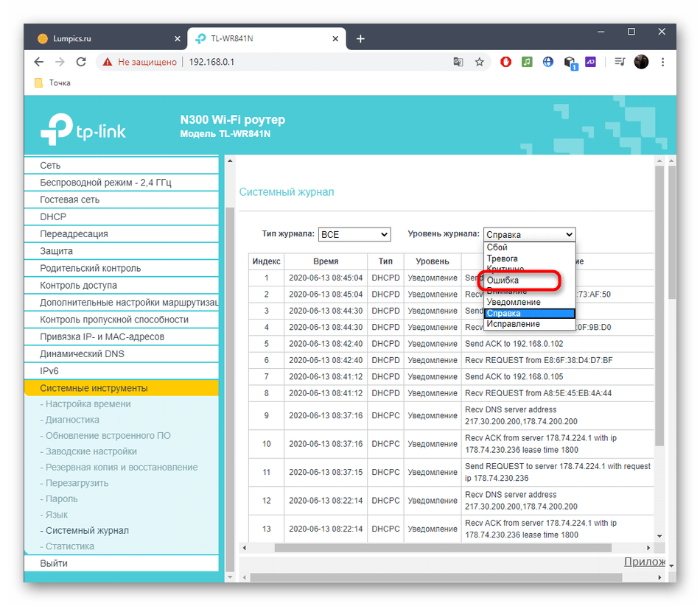Image resolution: width=700 pixels, height=606 pixels.
Task: Click the browser forward arrow
Action: point(60,62)
